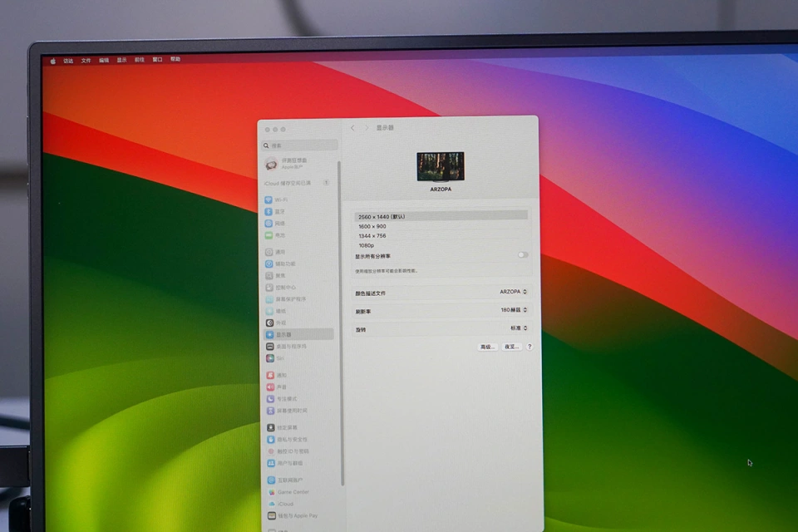Expand the refresh rate (刷新率) 180 Hz dropdown
Viewport: 798px width, 532px height.
pos(514,310)
